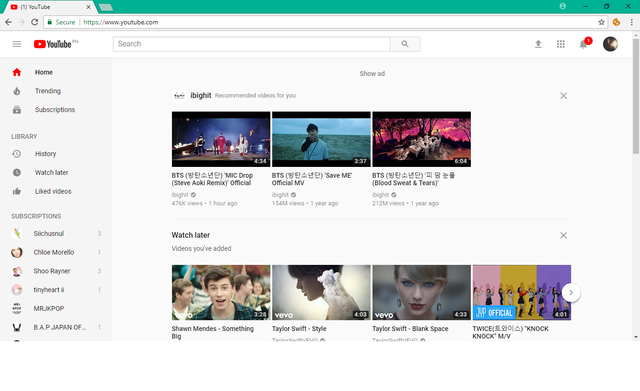
Task: Open the notifications bell
Action: tap(584, 44)
